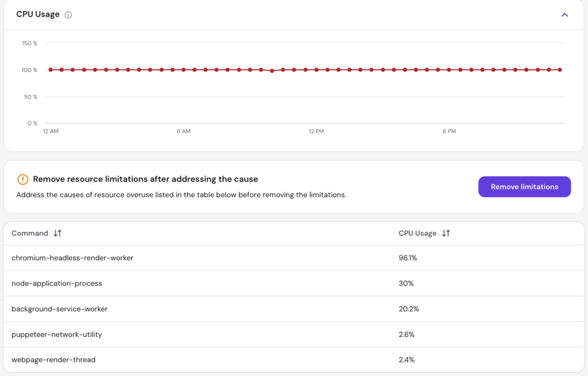The height and width of the screenshot is (376, 588).
Task: Click the 12 AM axis label
Action: click(51, 131)
